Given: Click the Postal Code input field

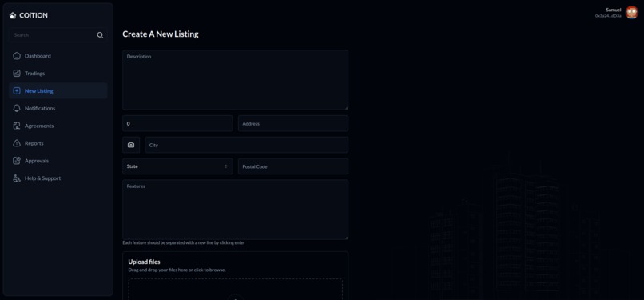Looking at the screenshot, I should tap(293, 166).
